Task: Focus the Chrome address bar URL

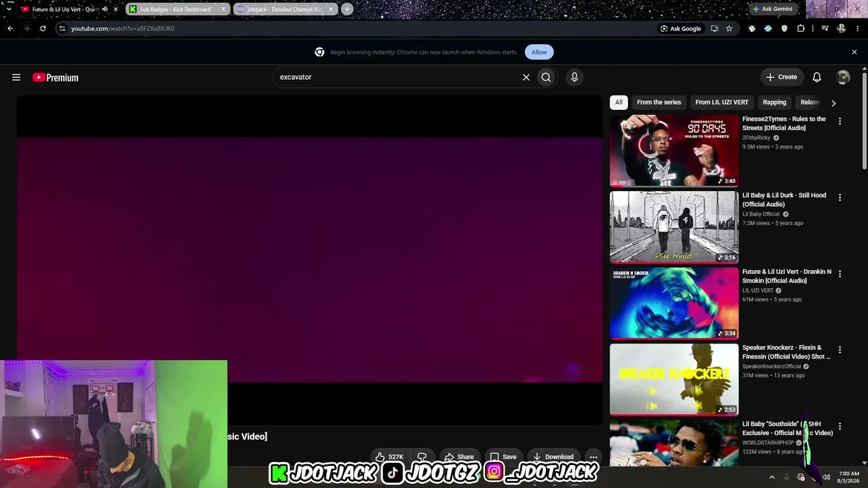Action: pos(359,28)
